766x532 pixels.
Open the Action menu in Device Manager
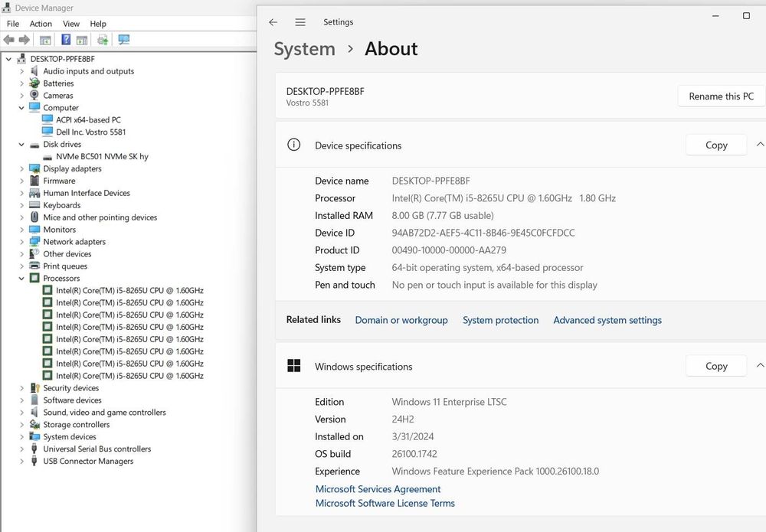click(41, 24)
